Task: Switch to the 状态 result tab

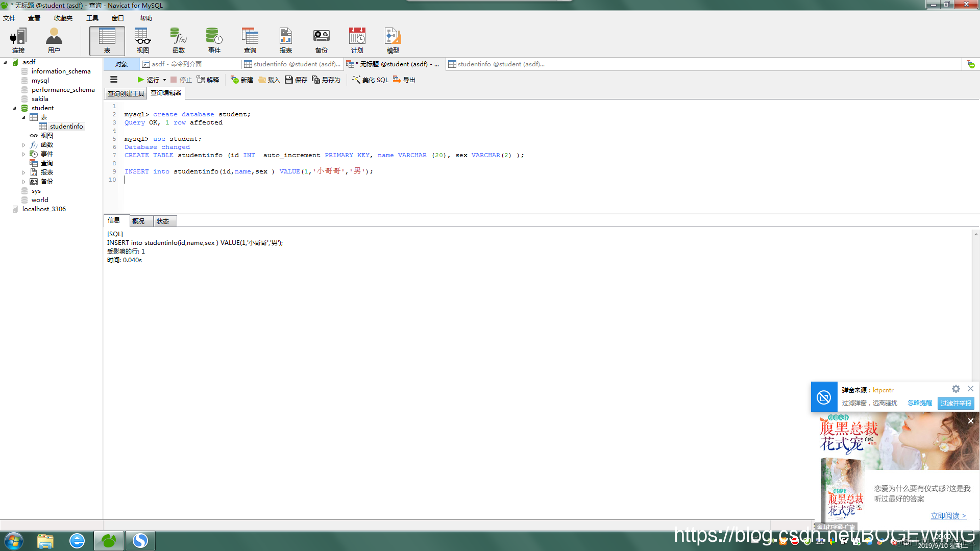Action: point(163,221)
